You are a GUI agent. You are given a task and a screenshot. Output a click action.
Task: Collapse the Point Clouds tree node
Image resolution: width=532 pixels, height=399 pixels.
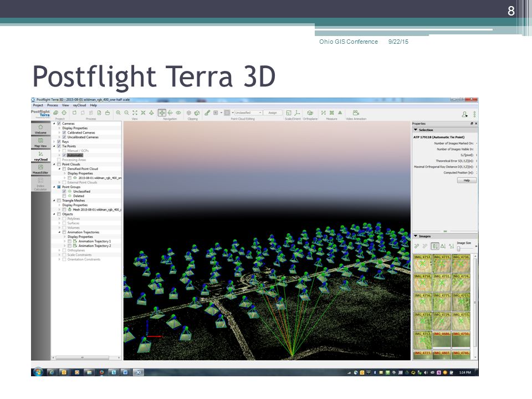click(54, 164)
